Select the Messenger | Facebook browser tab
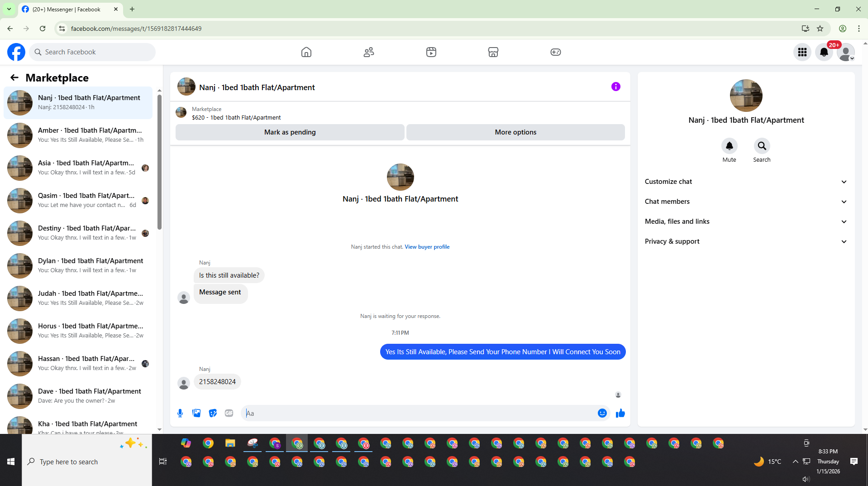 pyautogui.click(x=70, y=9)
